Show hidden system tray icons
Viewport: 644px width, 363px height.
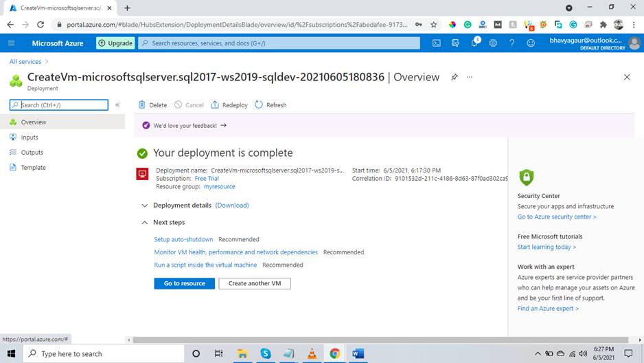point(537,353)
